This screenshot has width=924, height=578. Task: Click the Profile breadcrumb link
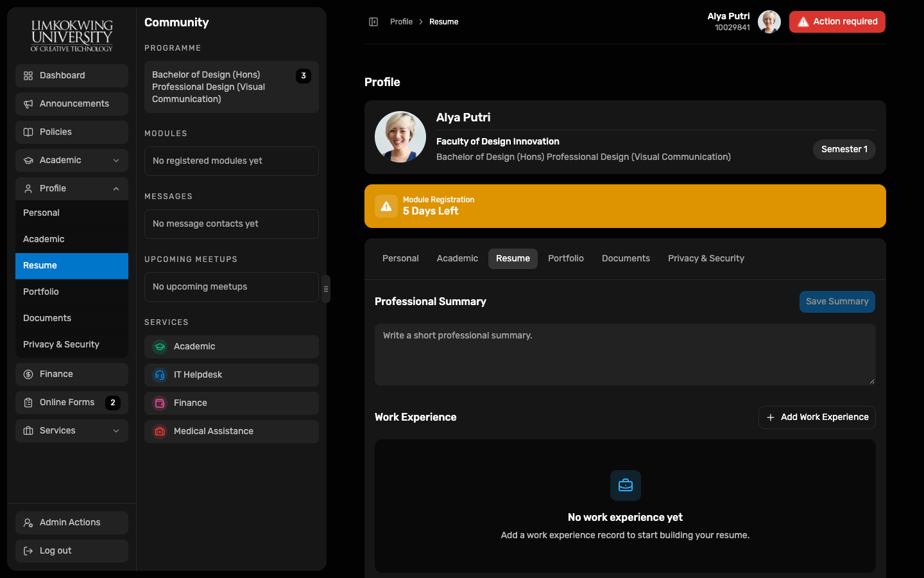click(401, 22)
